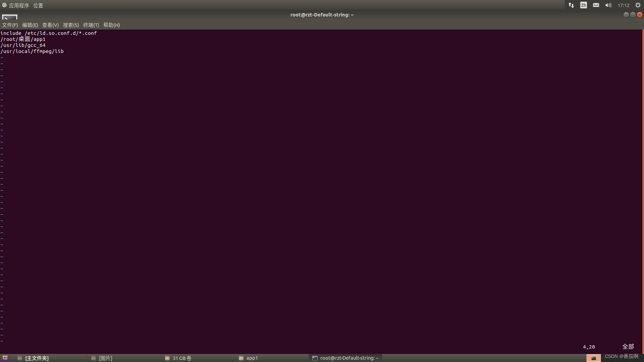
Task: Open the 位置 menu in top panel
Action: (38, 5)
